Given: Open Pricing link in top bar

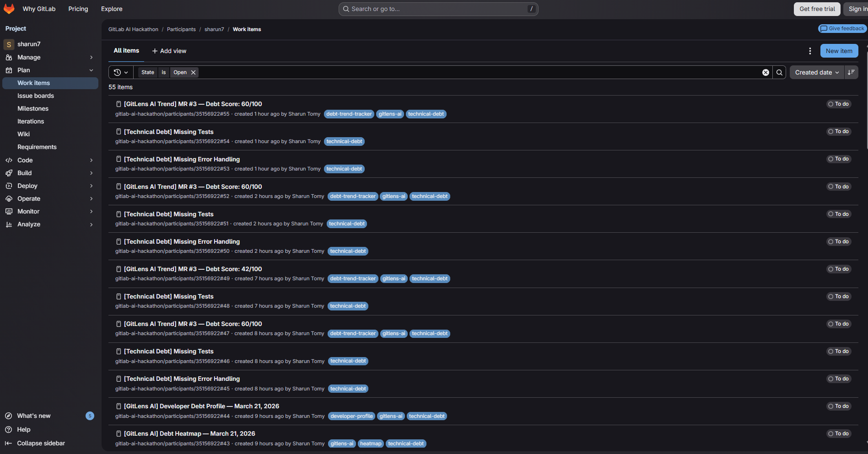Looking at the screenshot, I should (78, 9).
